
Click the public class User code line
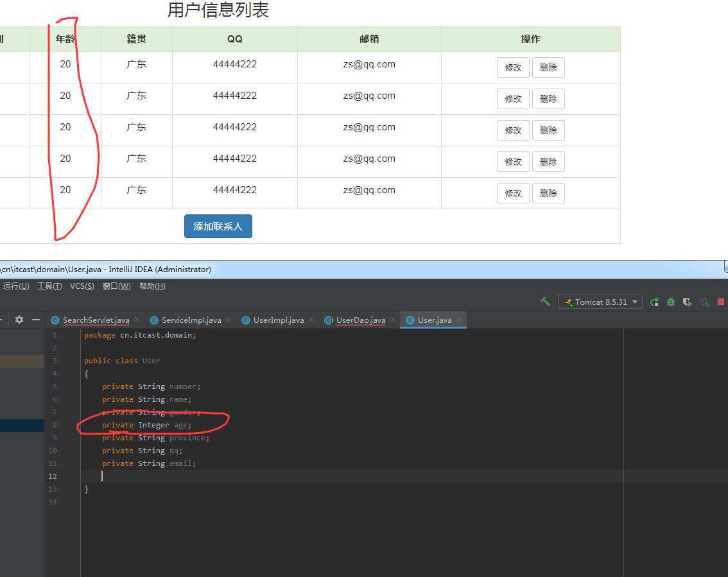[121, 361]
